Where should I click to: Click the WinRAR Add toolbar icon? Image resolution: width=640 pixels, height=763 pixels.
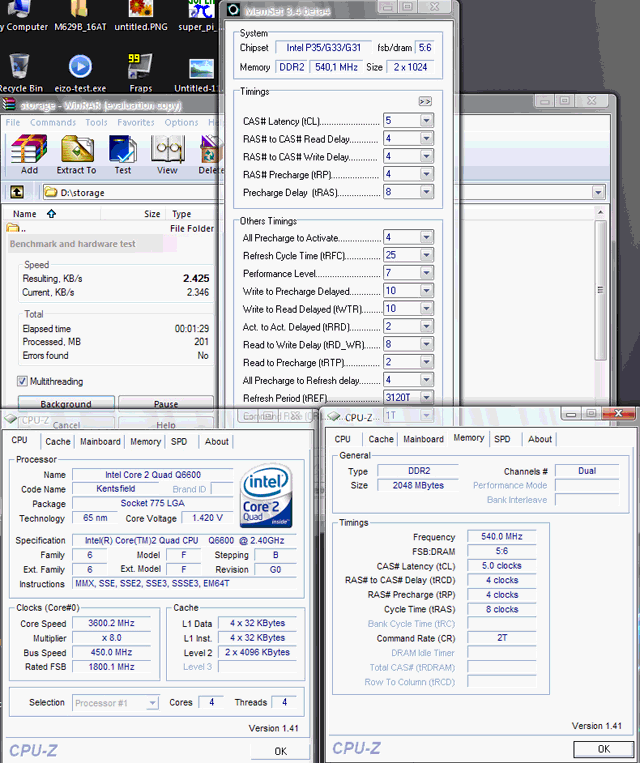coord(29,155)
